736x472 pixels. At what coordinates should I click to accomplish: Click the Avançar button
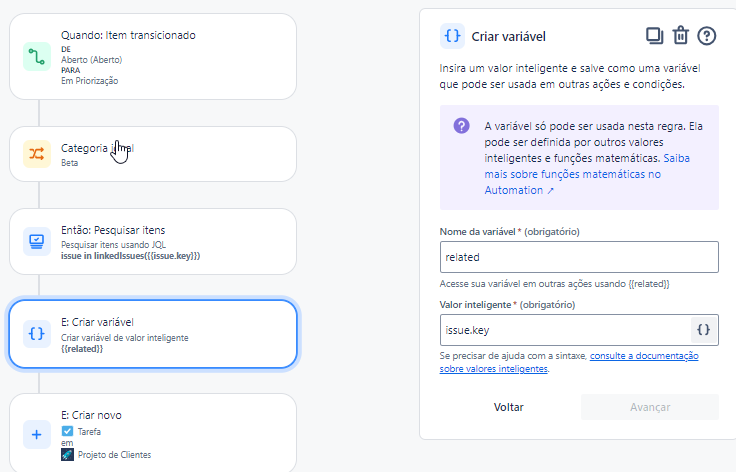650,407
